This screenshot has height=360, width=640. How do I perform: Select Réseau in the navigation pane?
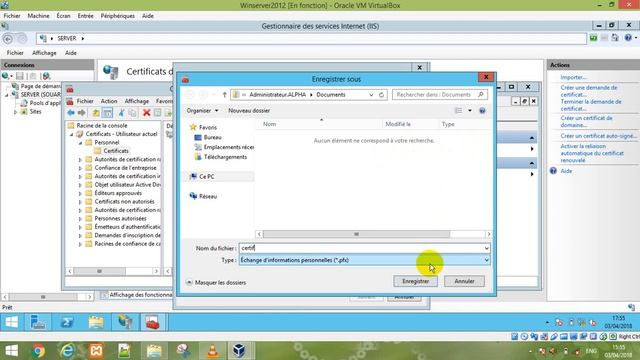[208, 196]
